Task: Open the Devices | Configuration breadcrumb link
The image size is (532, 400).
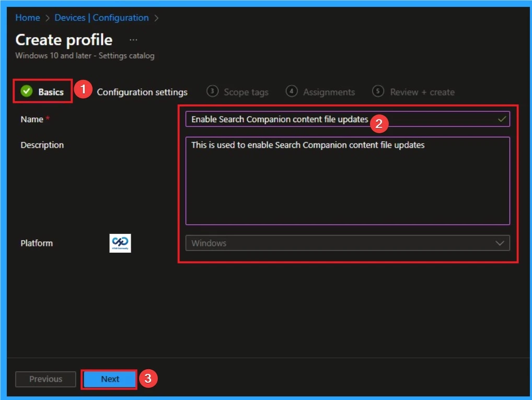Action: point(102,17)
